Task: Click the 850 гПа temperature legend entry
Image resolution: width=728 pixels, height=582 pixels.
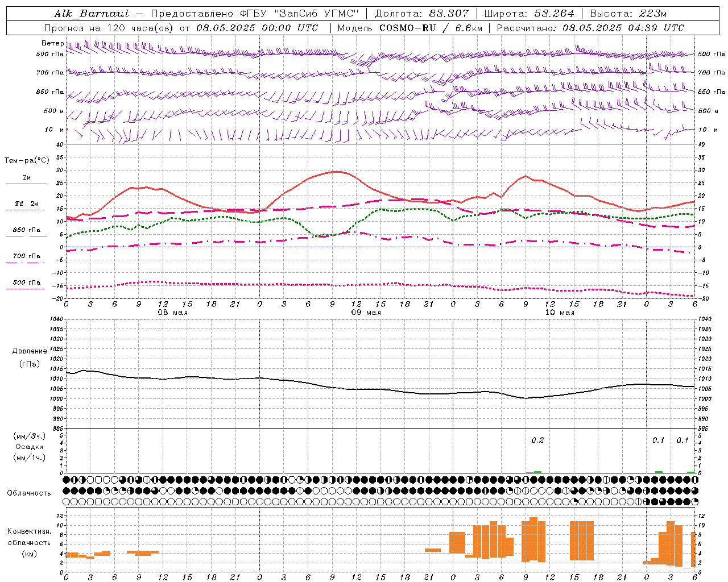Action: point(27,230)
